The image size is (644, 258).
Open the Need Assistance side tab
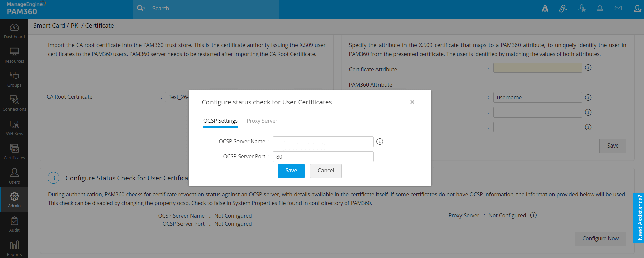(638, 218)
